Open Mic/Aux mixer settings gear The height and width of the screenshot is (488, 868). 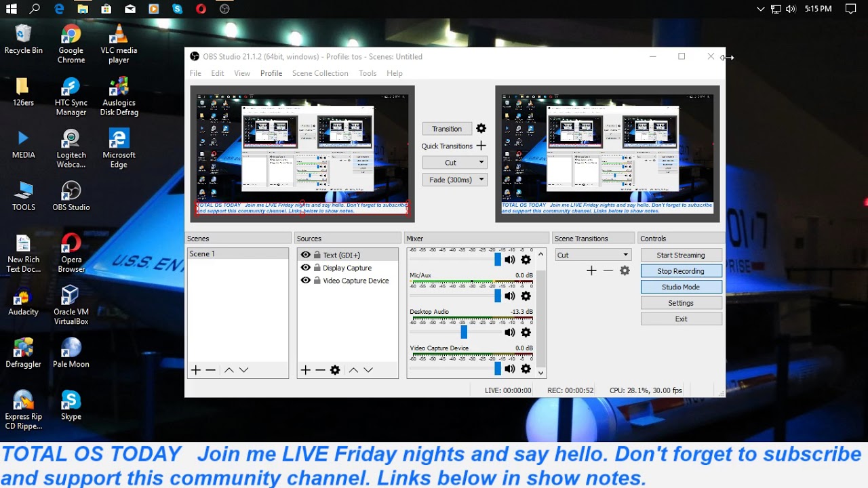[526, 296]
